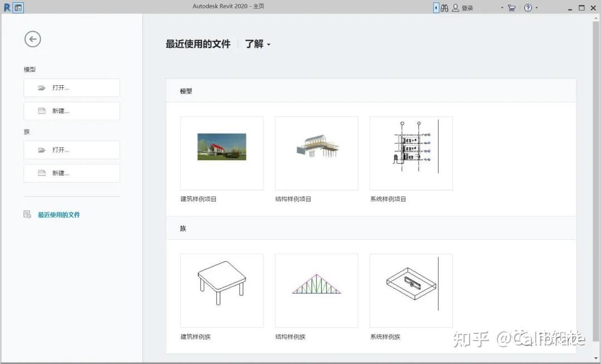Create a new family with 新建... under 族
601x364 pixels.
coord(72,173)
